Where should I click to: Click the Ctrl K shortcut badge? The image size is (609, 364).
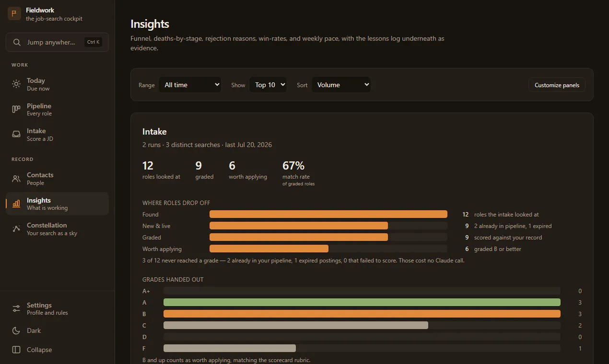(x=93, y=42)
